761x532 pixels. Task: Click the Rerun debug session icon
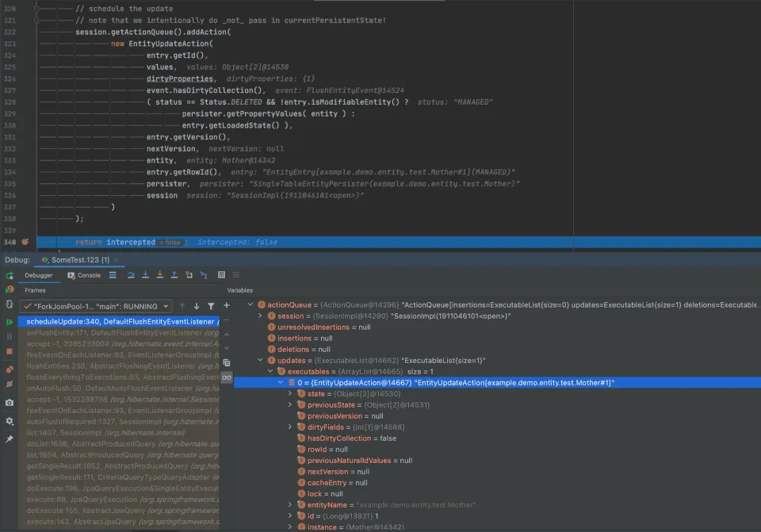click(x=10, y=276)
